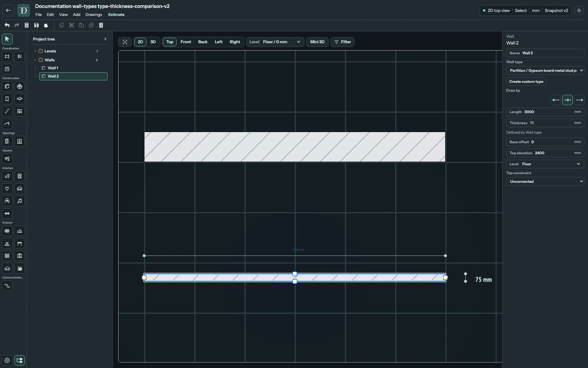Select the arrow pointer tool
This screenshot has width=588, height=368.
tap(7, 39)
